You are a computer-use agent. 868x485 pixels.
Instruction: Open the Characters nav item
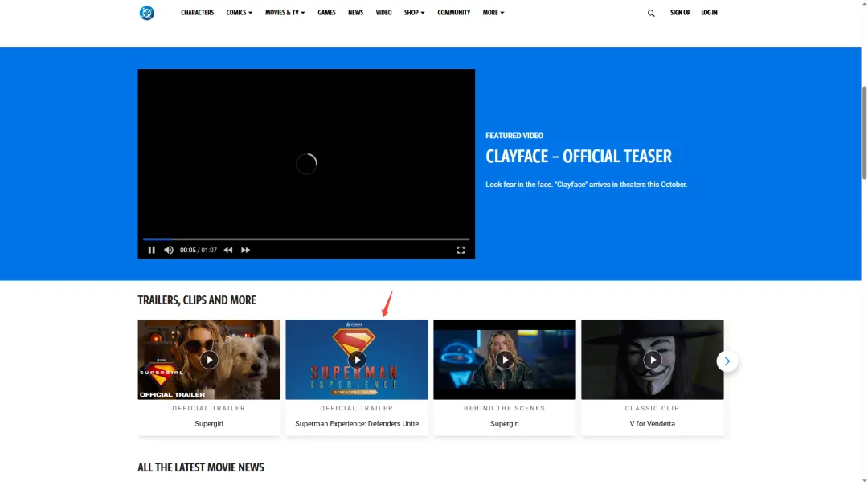tap(197, 13)
